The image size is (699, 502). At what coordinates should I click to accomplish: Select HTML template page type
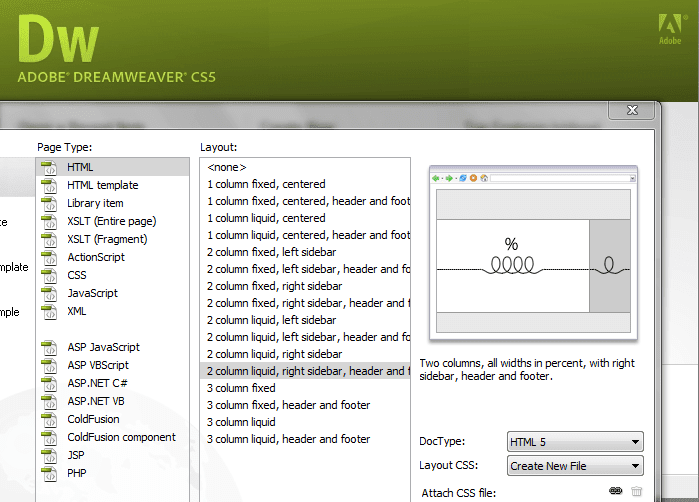coord(112,185)
